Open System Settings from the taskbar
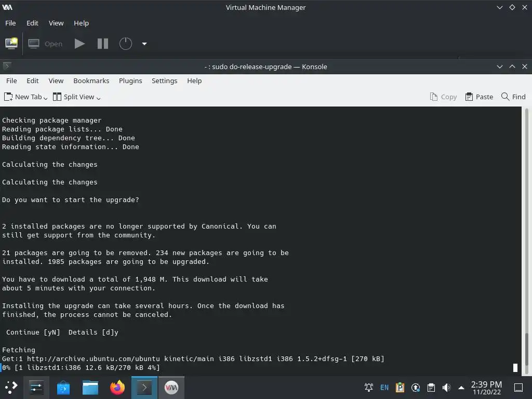Viewport: 532px width, 399px height. tap(36, 387)
